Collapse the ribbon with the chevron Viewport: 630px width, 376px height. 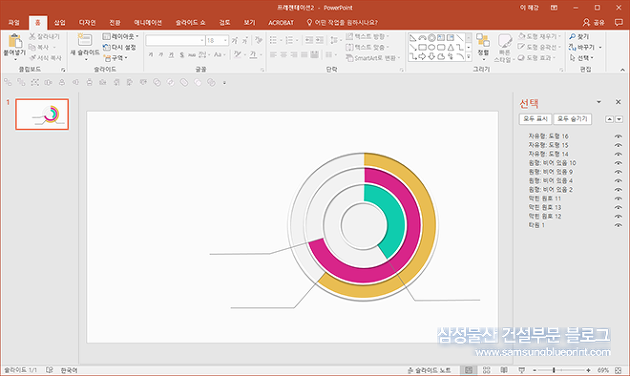tap(622, 69)
